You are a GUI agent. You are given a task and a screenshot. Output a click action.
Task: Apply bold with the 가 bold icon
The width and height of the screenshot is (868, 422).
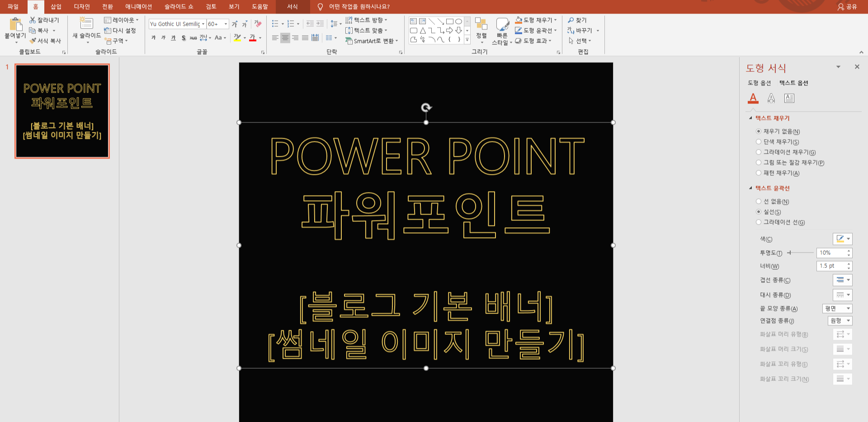[x=154, y=38]
